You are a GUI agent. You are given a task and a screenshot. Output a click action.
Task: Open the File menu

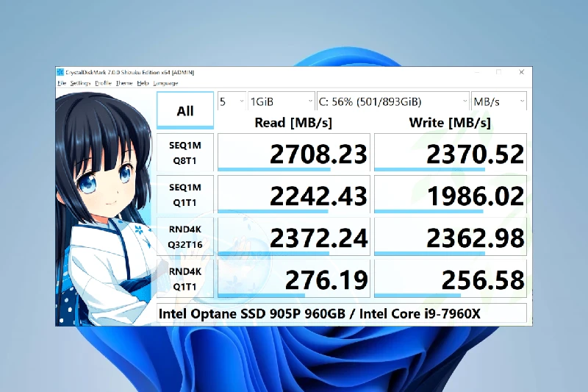tap(62, 83)
